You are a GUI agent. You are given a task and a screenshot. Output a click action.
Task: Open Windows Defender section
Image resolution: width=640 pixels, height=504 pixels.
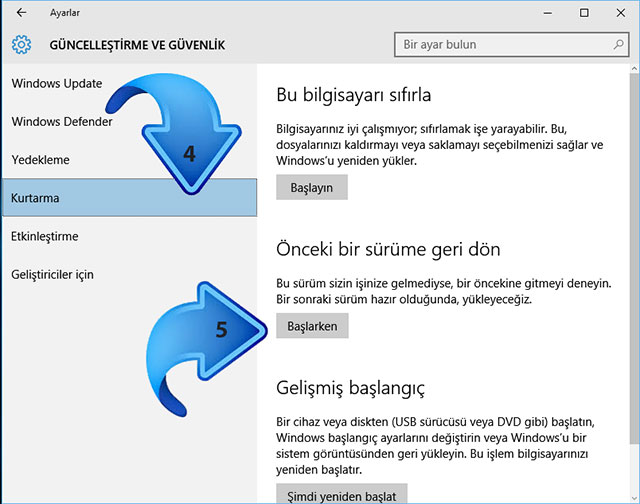(x=62, y=122)
